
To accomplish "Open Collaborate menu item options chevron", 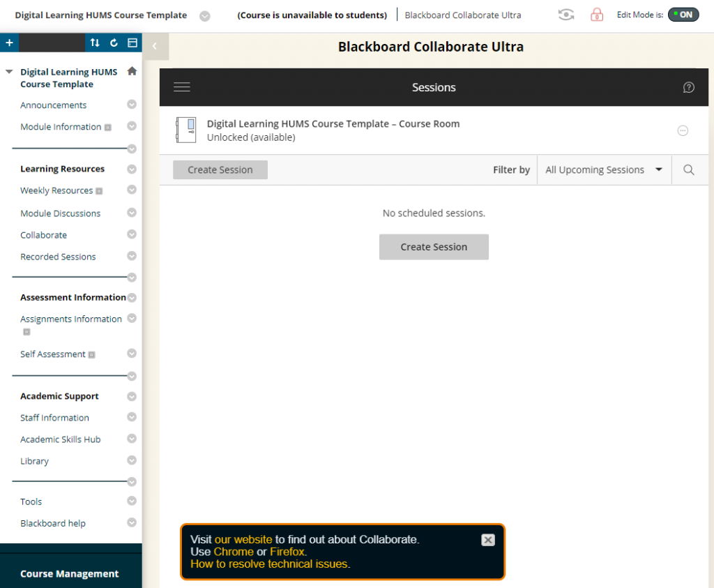I will pyautogui.click(x=132, y=234).
